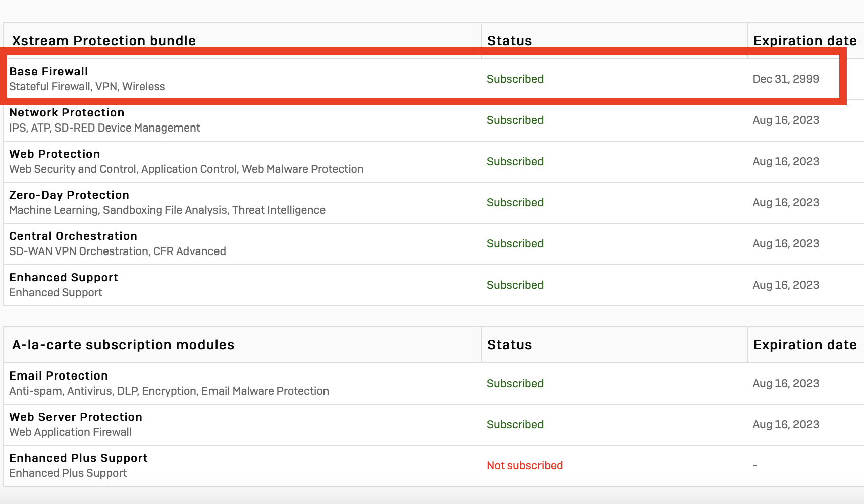Click the dash in Enhanced Plus Support expiration

tap(755, 466)
